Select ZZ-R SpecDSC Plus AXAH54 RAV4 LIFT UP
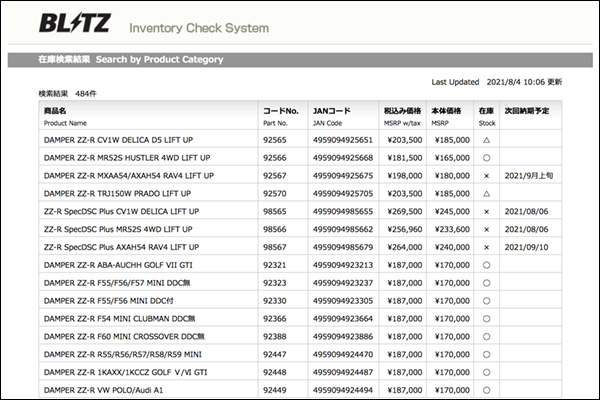 [x=121, y=247]
